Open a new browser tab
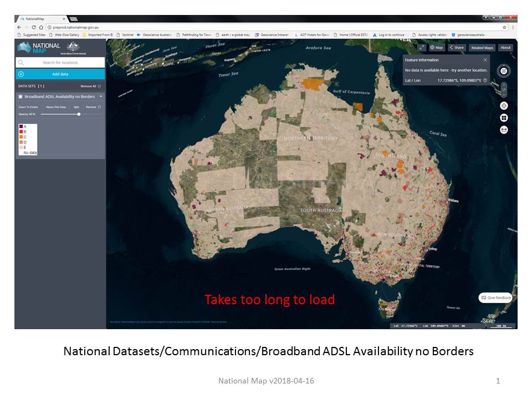Screen dimensions: 532x399 (74, 19)
